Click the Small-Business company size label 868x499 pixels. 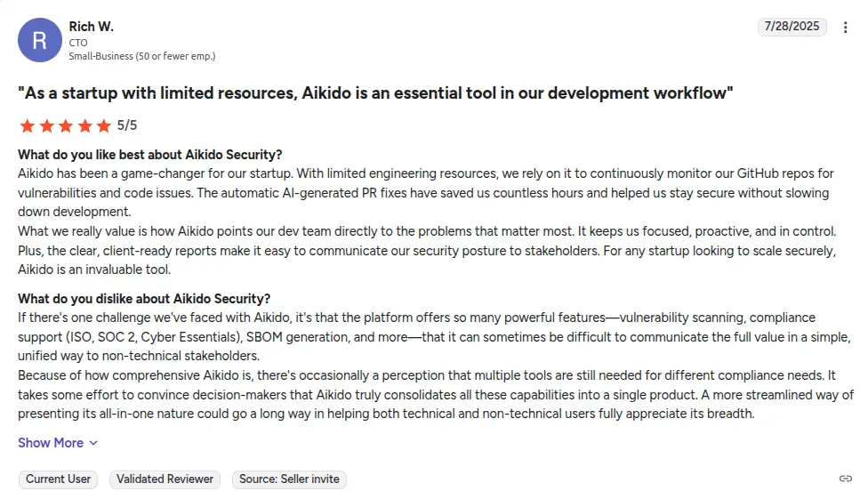pos(142,56)
